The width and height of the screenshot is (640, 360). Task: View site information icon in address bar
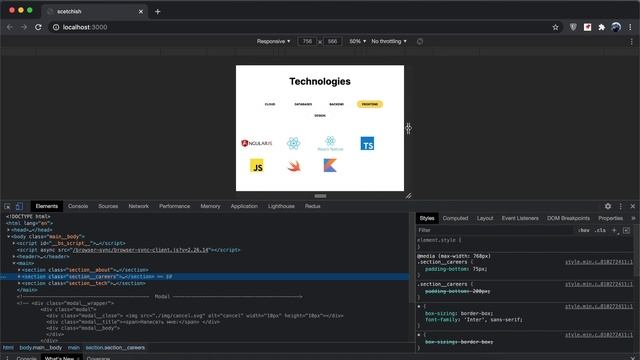pyautogui.click(x=56, y=27)
